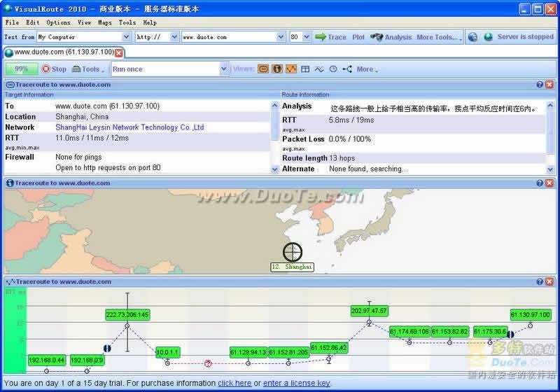Click the blue network marker near 61.175.30.6
560x392 pixels.
[x=510, y=335]
